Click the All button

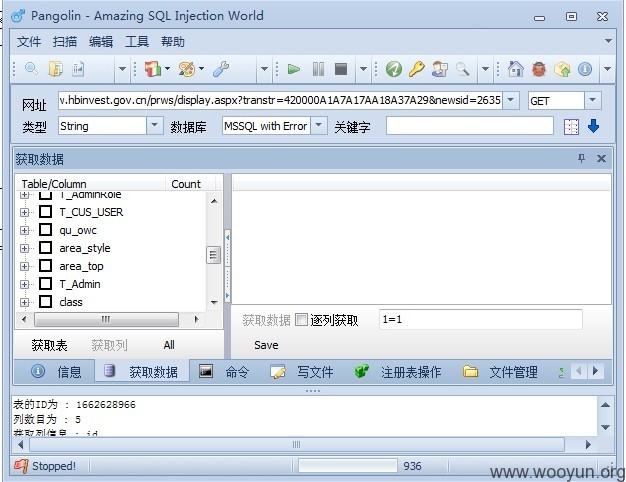[169, 345]
